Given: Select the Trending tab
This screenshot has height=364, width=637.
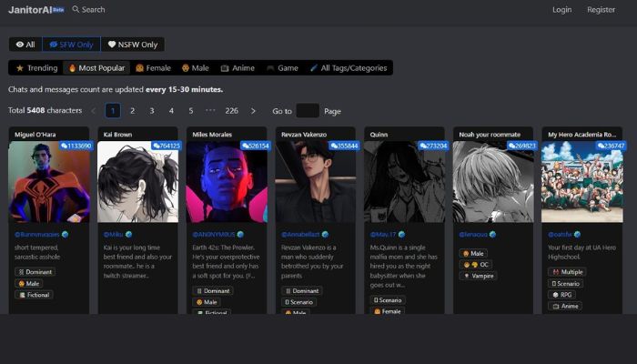Looking at the screenshot, I should click(36, 68).
